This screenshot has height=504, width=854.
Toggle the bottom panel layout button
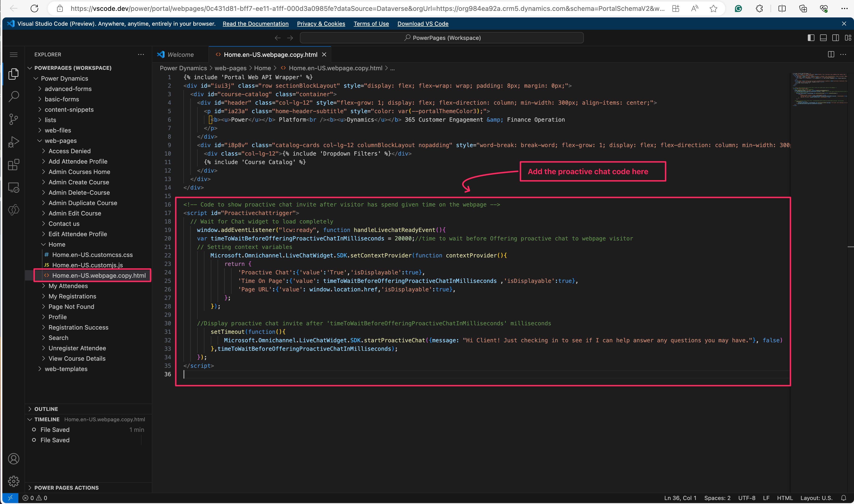[x=823, y=38]
